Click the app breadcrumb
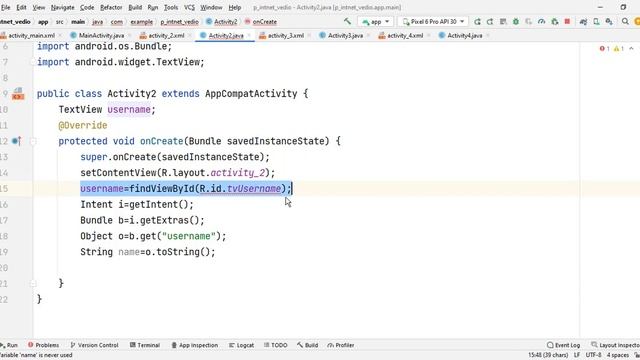The width and height of the screenshot is (640, 360). tap(43, 22)
